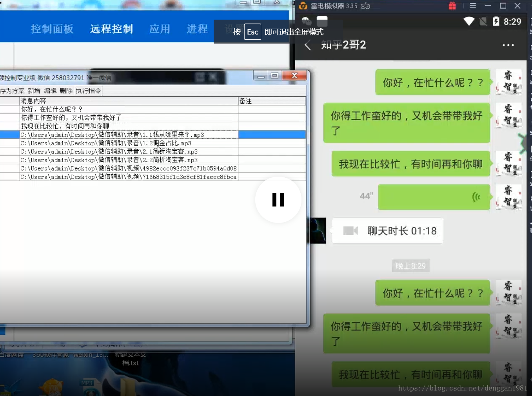Click 删除 in the message window menu
This screenshot has height=396, width=532.
coord(66,91)
